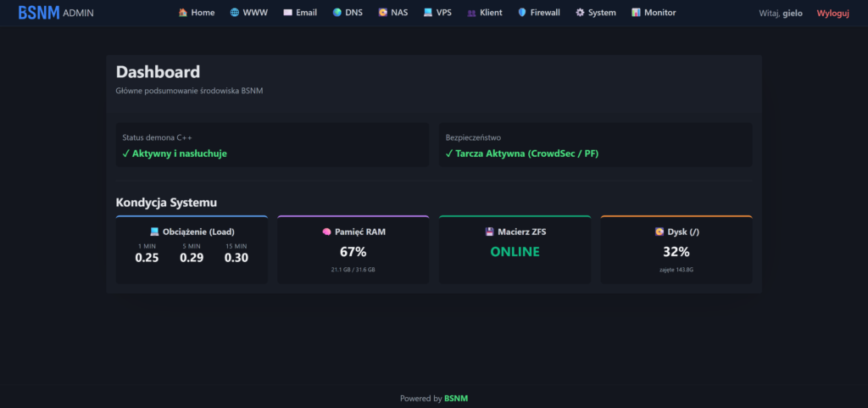
Task: Click the gear icon beside System
Action: 580,13
